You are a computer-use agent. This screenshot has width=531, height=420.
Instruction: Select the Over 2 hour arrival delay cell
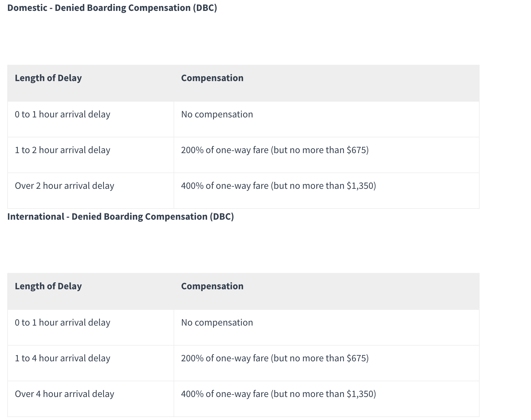[x=64, y=186]
